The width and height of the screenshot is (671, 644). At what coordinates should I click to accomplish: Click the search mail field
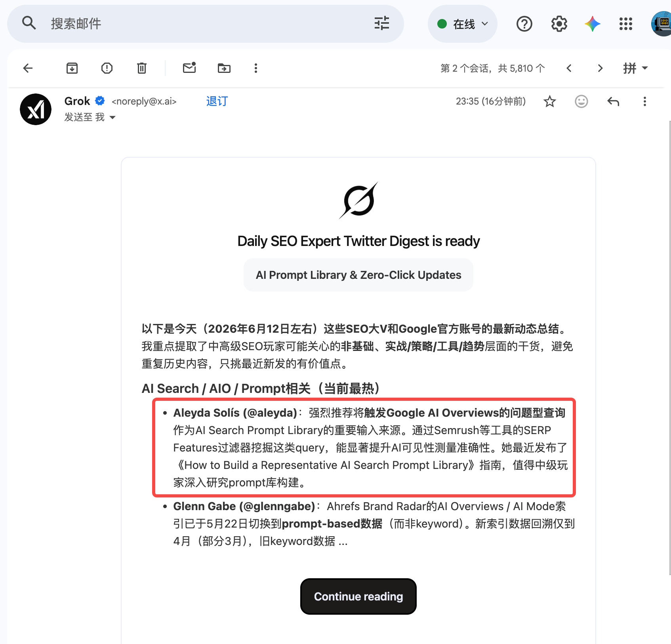(206, 24)
